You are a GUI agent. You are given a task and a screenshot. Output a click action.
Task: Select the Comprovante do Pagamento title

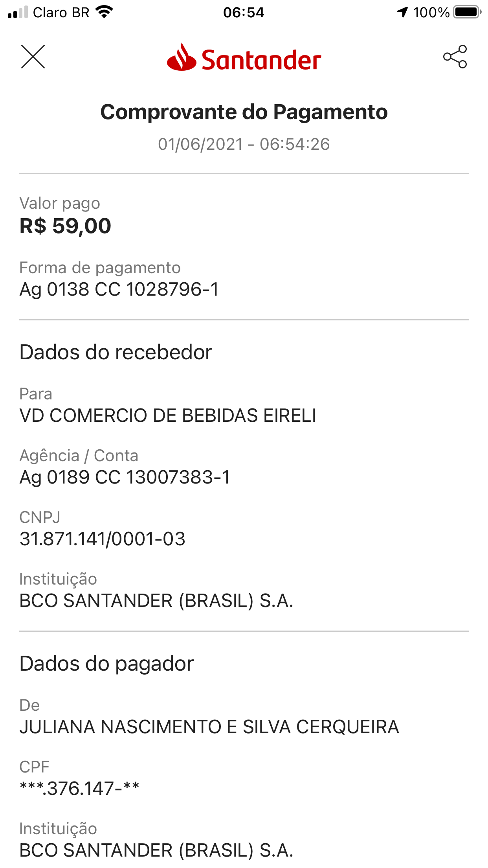244,112
